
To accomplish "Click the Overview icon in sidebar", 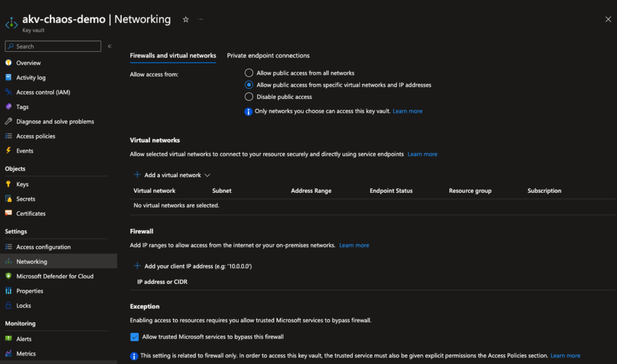I will click(8, 63).
